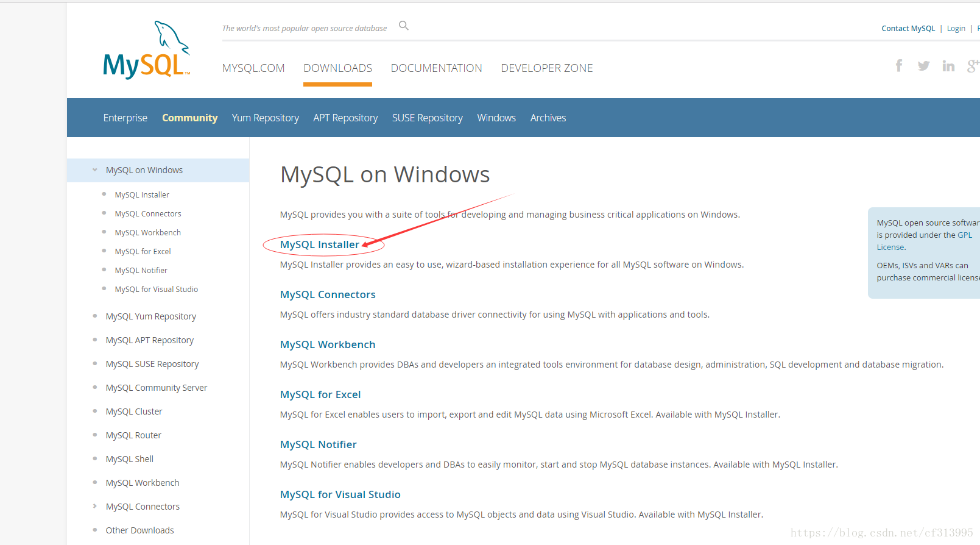Open MySQL Connectors heading link
This screenshot has height=545, width=980.
328,294
